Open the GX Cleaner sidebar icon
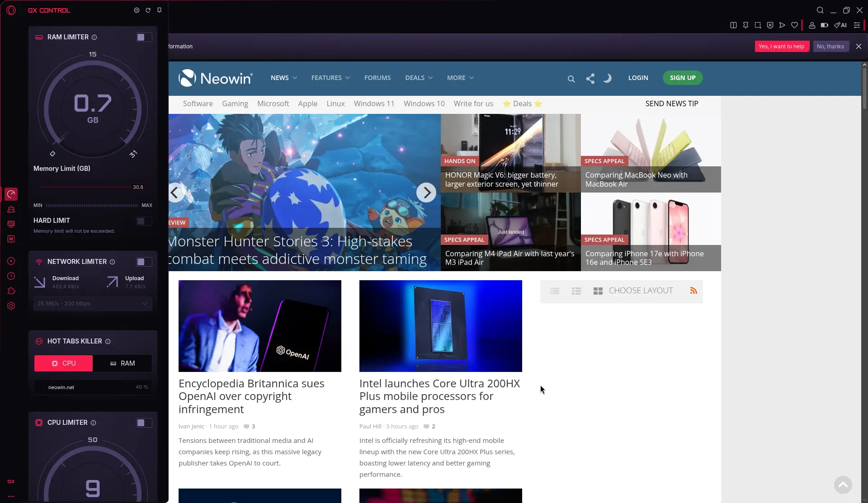 tap(11, 209)
